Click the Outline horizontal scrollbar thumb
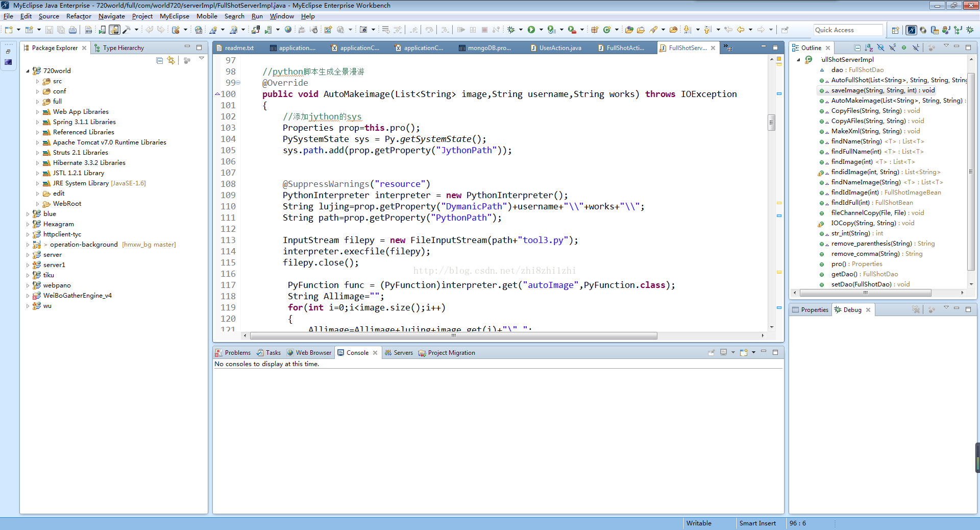980x530 pixels. click(x=866, y=293)
